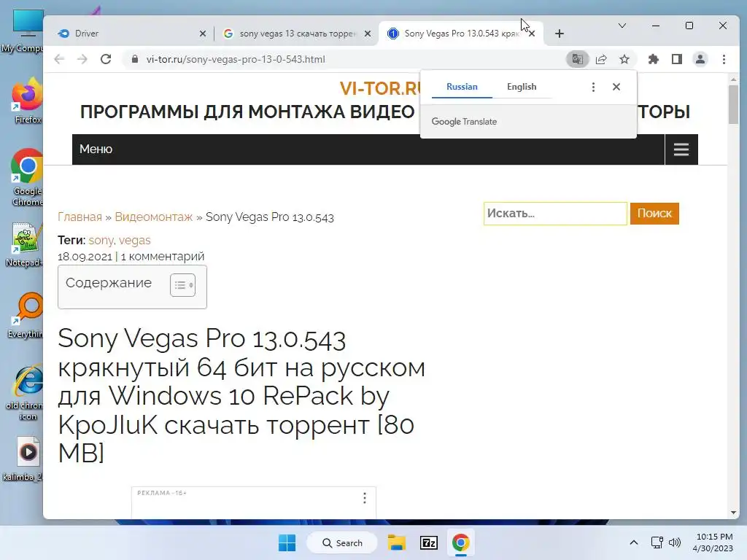This screenshot has height=560, width=747.
Task: Click the Главная breadcrumb link
Action: point(80,217)
